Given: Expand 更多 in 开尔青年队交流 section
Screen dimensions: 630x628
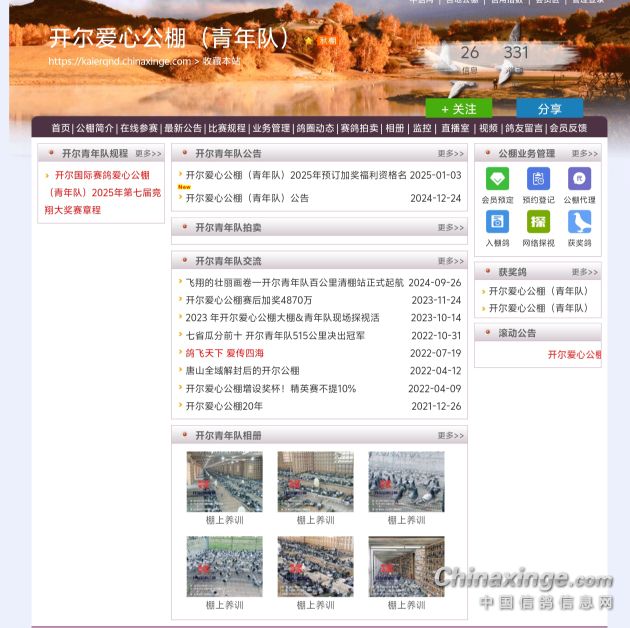Looking at the screenshot, I should [x=450, y=261].
